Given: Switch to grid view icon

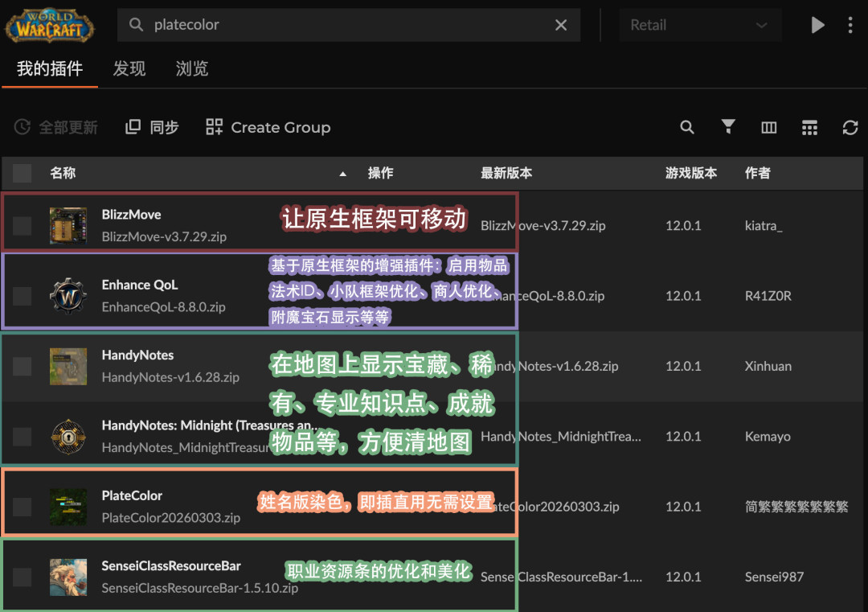Looking at the screenshot, I should pyautogui.click(x=809, y=128).
